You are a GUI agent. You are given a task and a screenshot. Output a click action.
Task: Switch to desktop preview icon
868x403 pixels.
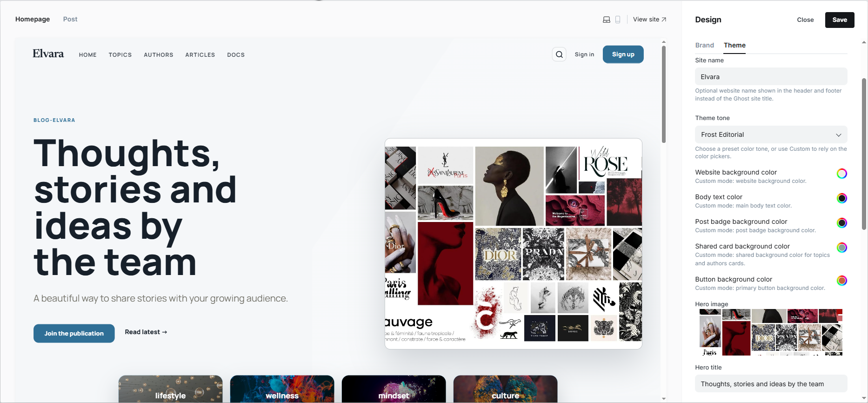click(x=607, y=20)
